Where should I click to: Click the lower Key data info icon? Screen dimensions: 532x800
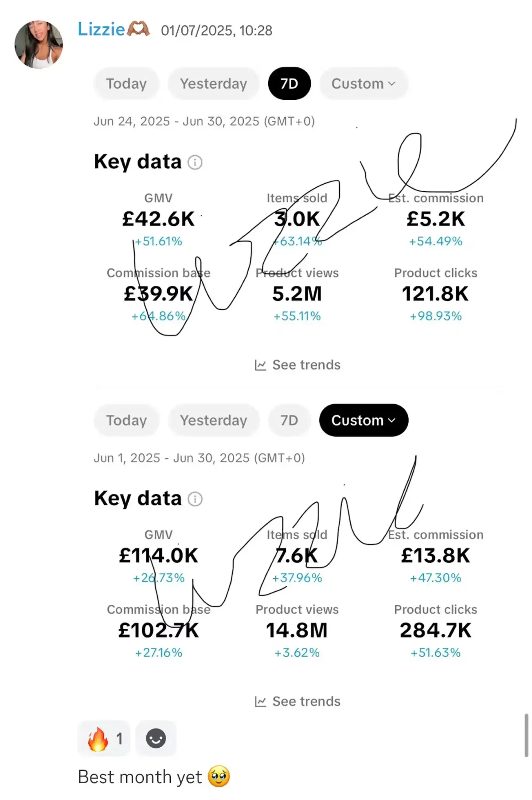[195, 499]
